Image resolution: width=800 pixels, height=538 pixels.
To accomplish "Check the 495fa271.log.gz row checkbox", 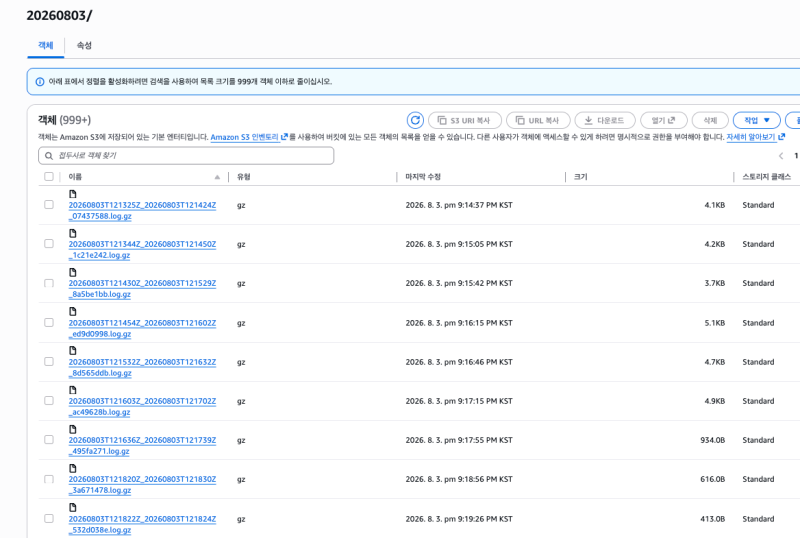I will tap(49, 440).
